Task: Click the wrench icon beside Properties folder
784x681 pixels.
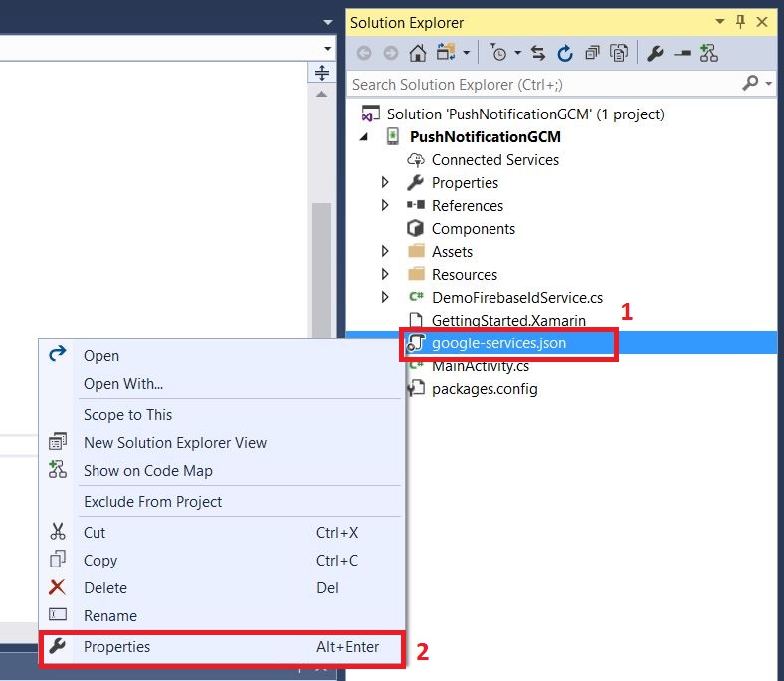Action: pyautogui.click(x=416, y=182)
